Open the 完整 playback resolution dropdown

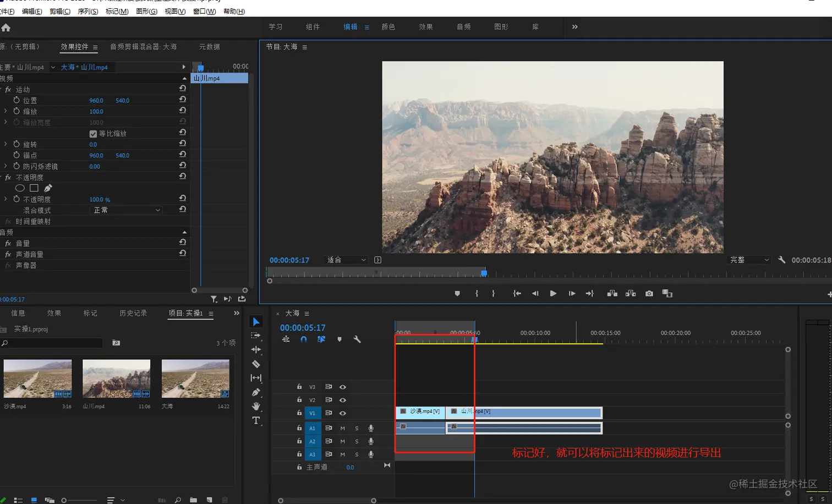point(749,260)
